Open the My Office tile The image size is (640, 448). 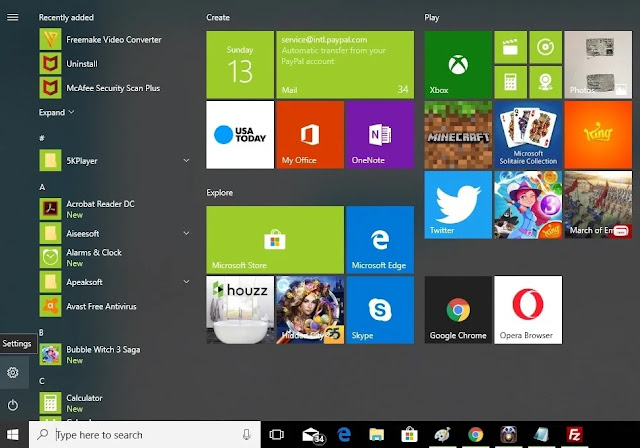(310, 135)
